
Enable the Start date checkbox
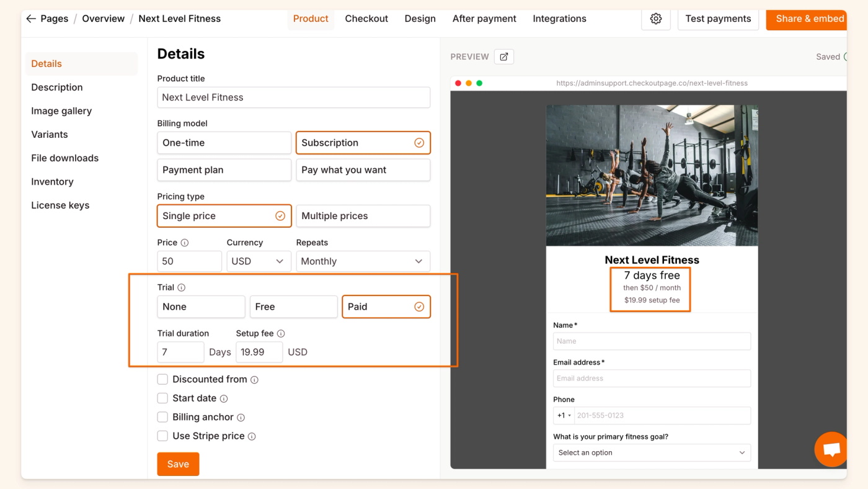162,398
